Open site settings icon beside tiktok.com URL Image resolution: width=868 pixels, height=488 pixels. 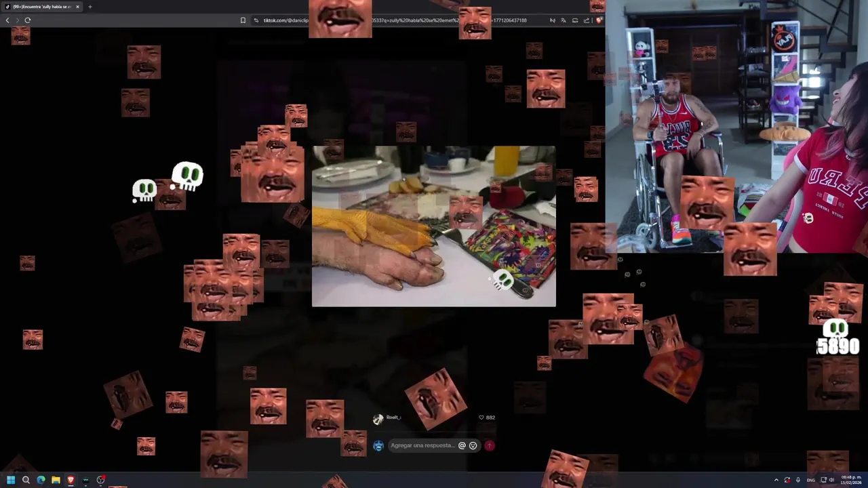click(256, 20)
